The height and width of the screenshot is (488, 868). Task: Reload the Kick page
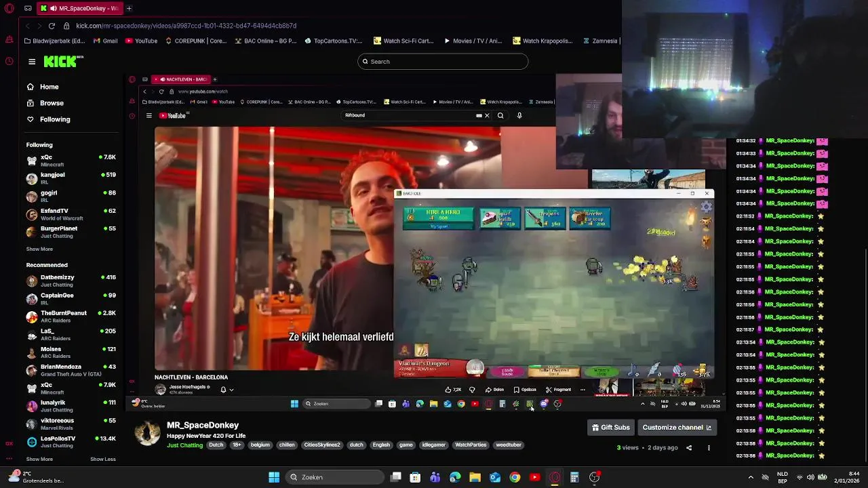(x=52, y=26)
